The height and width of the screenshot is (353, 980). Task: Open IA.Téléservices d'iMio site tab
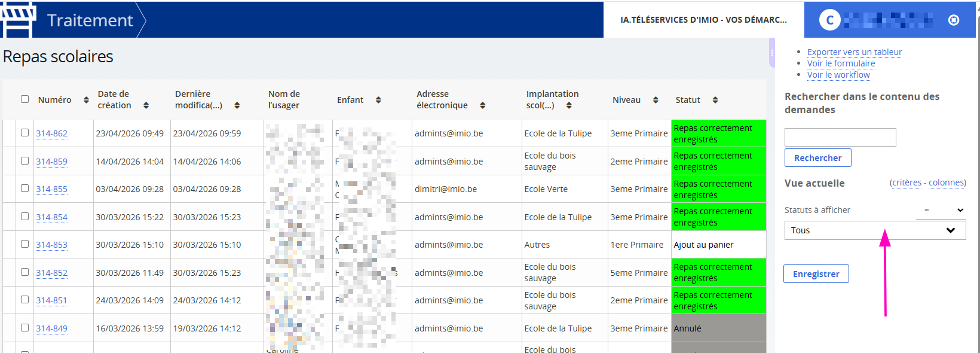[x=703, y=20]
